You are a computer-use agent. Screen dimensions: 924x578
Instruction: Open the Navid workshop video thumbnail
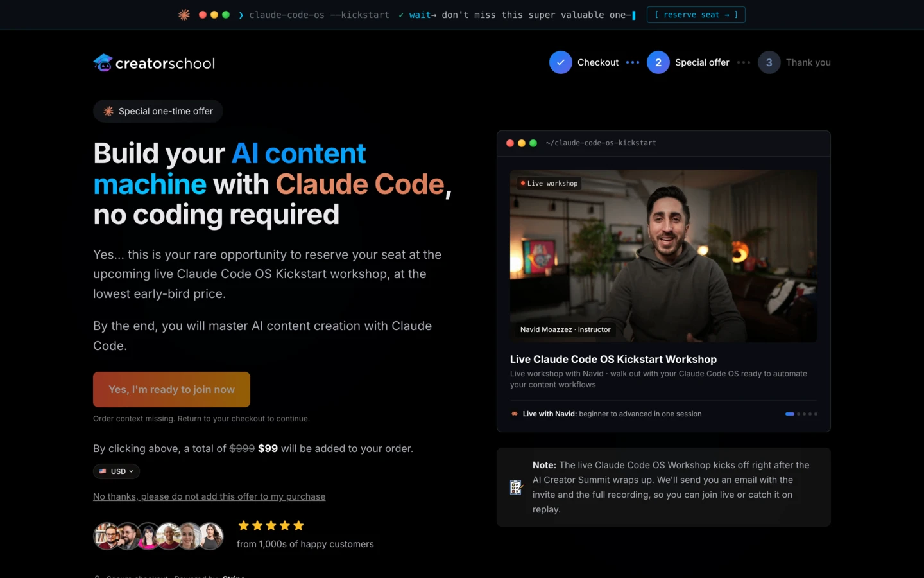click(663, 256)
